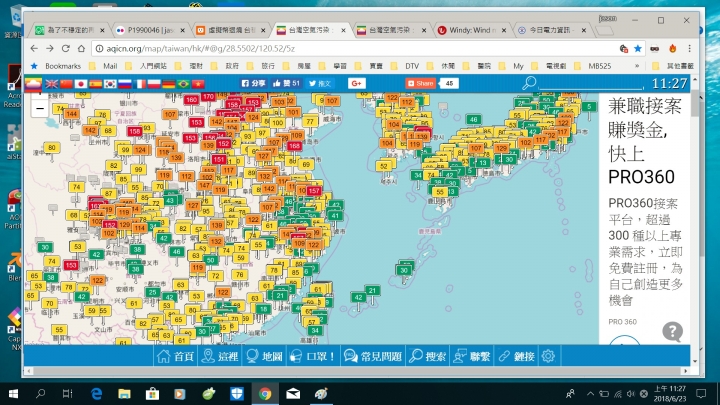720x405 pixels.
Task: Open 鏈接 links menu item
Action: (x=517, y=356)
